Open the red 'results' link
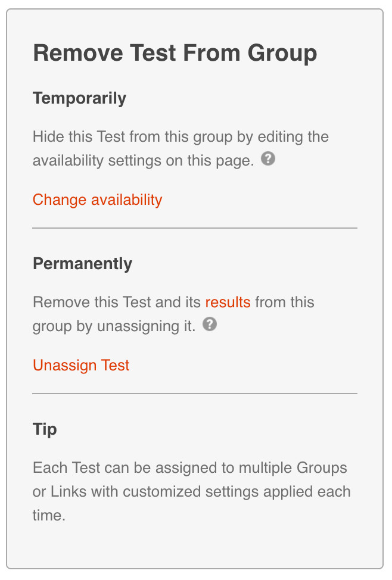Image resolution: width=392 pixels, height=580 pixels. (x=228, y=302)
